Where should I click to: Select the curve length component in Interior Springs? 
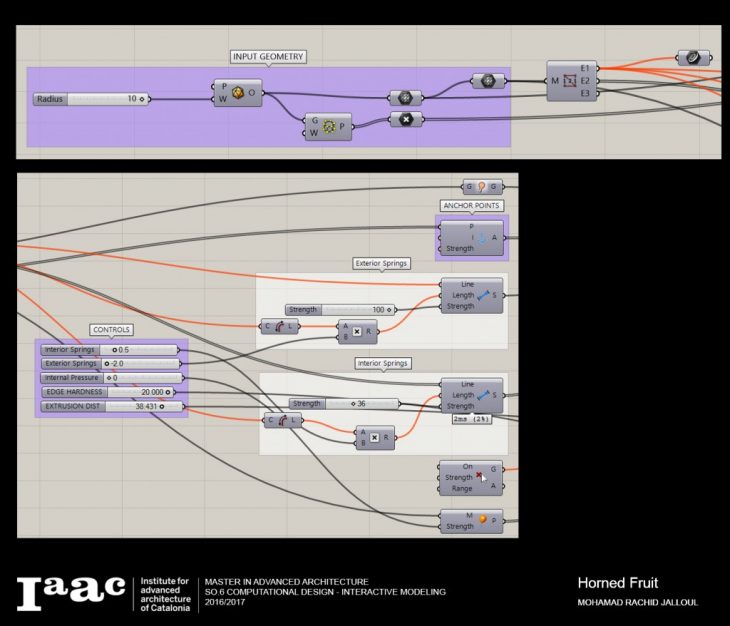point(284,421)
